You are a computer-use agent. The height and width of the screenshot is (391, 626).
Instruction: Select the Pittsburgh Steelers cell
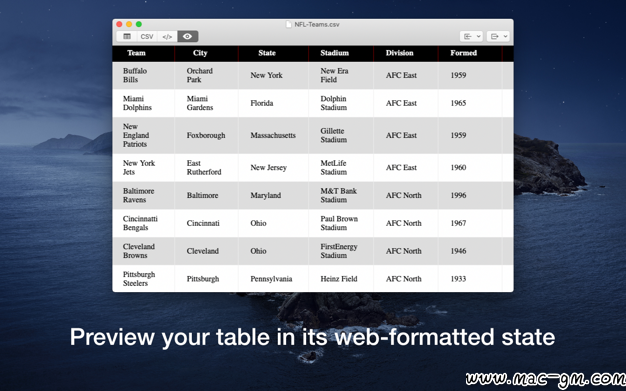143,279
